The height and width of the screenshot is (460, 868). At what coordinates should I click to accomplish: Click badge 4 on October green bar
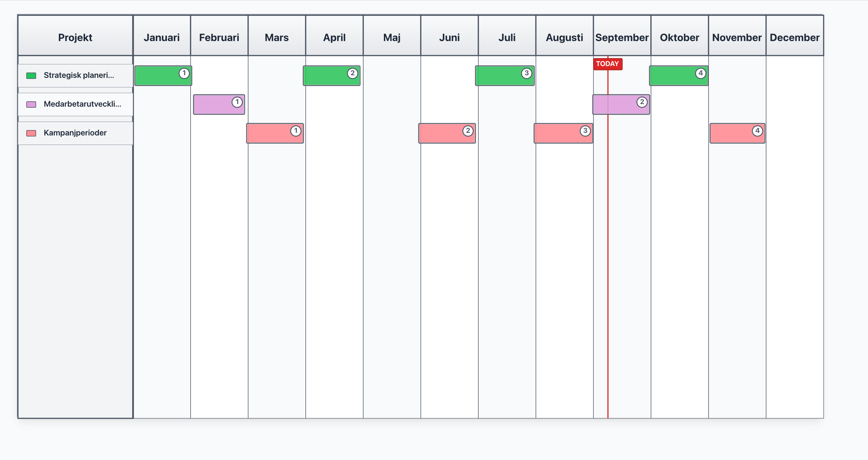700,73
